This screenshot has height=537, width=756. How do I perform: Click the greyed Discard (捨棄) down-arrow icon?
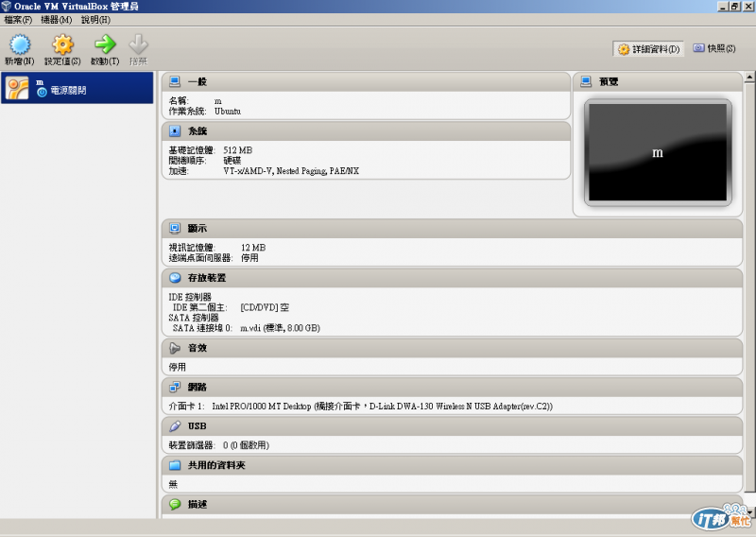point(138,44)
